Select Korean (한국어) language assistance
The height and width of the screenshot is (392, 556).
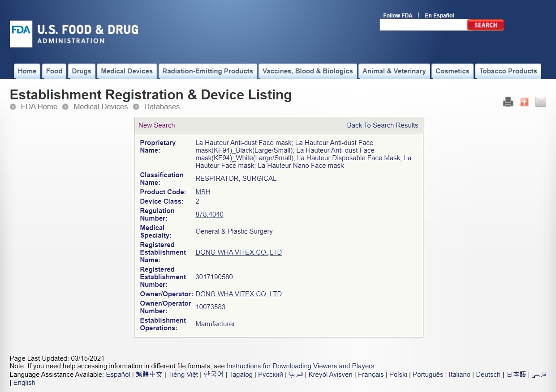[x=213, y=375]
